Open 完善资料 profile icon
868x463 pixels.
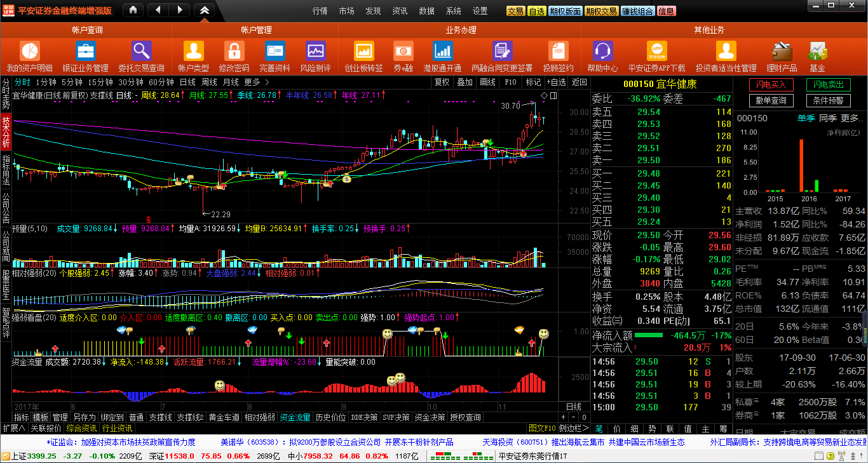[x=275, y=51]
